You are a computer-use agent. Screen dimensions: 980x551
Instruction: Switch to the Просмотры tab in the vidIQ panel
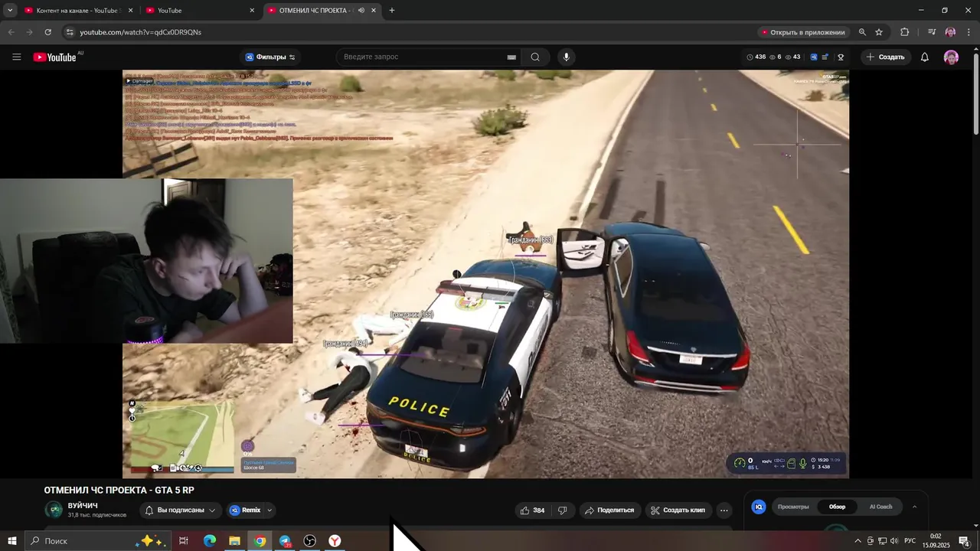coord(793,507)
